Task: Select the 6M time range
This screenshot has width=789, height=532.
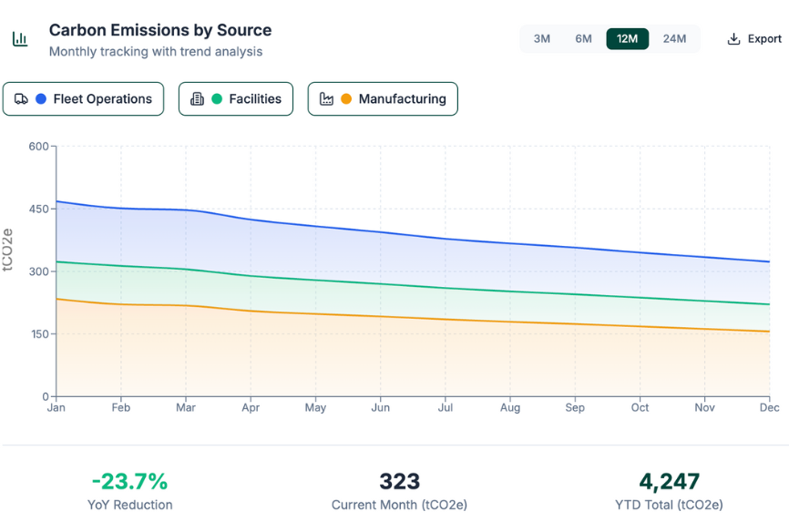Action: click(584, 38)
